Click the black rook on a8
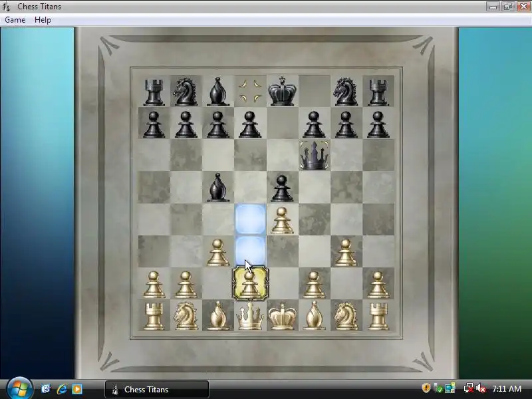 click(x=154, y=92)
